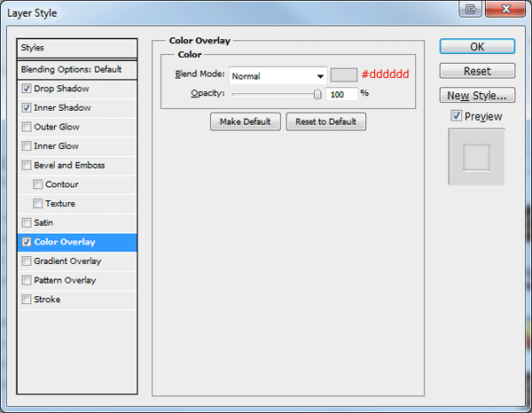Toggle the Drop Shadow checkbox
This screenshot has width=532, height=413.
point(27,89)
